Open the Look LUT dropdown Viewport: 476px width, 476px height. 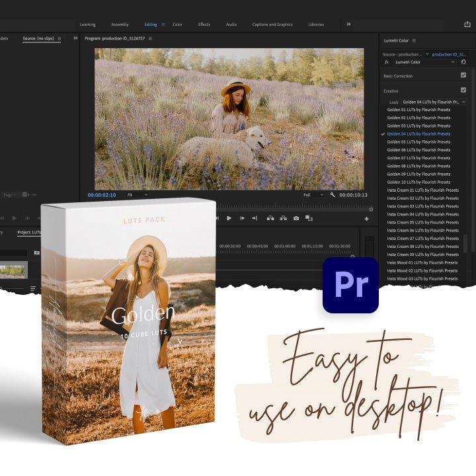433,102
